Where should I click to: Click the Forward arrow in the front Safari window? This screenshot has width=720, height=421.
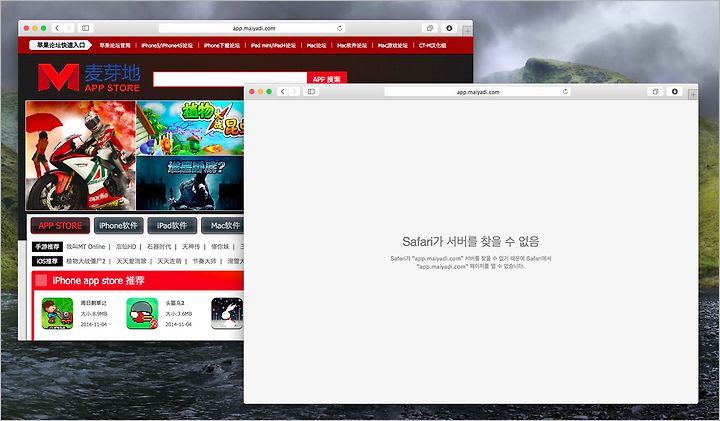(294, 91)
